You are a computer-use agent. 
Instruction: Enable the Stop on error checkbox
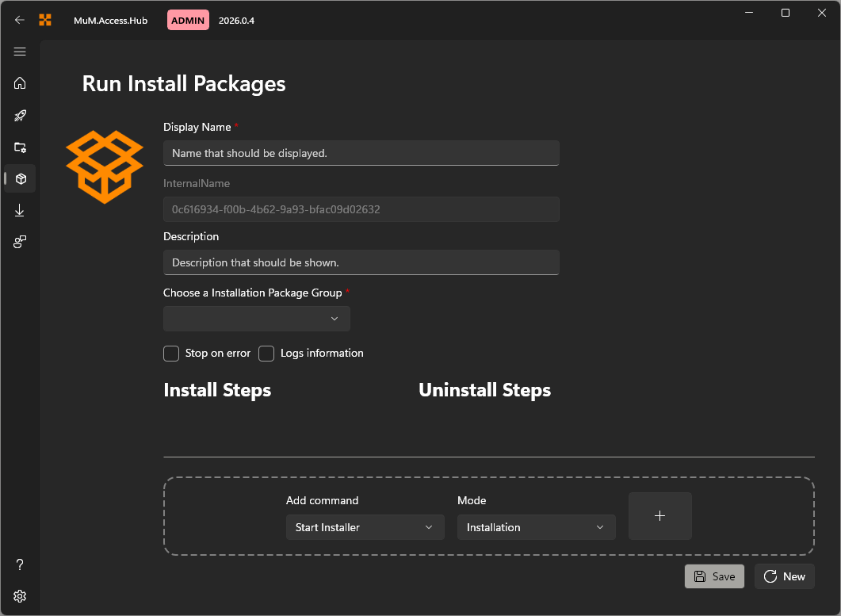pos(170,354)
